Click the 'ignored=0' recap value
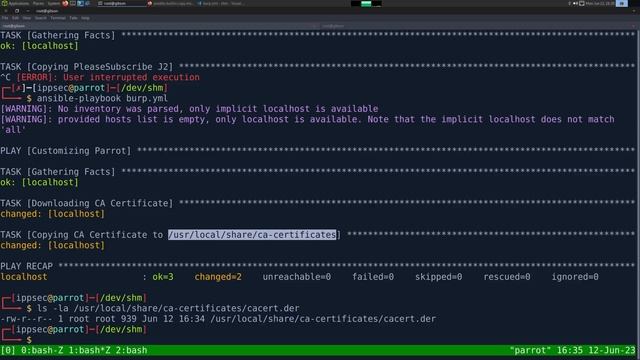 pos(575,277)
